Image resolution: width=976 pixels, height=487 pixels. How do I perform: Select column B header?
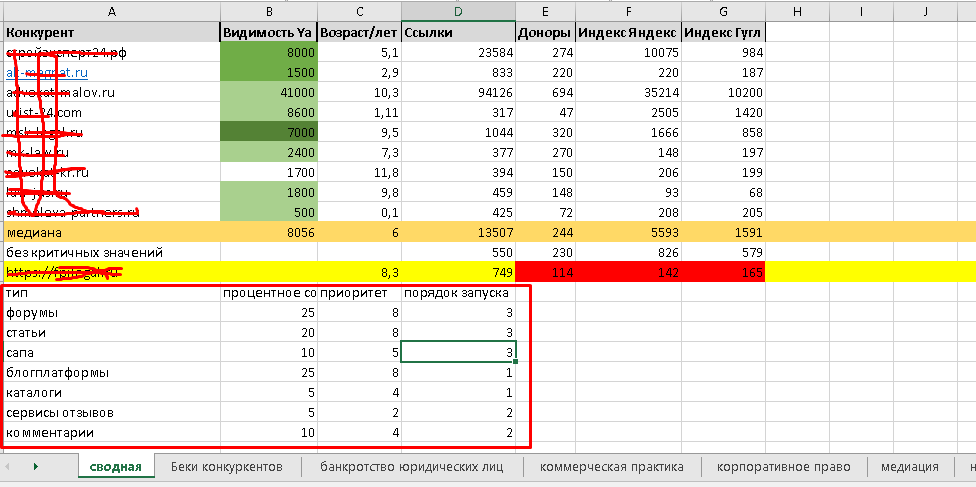268,10
